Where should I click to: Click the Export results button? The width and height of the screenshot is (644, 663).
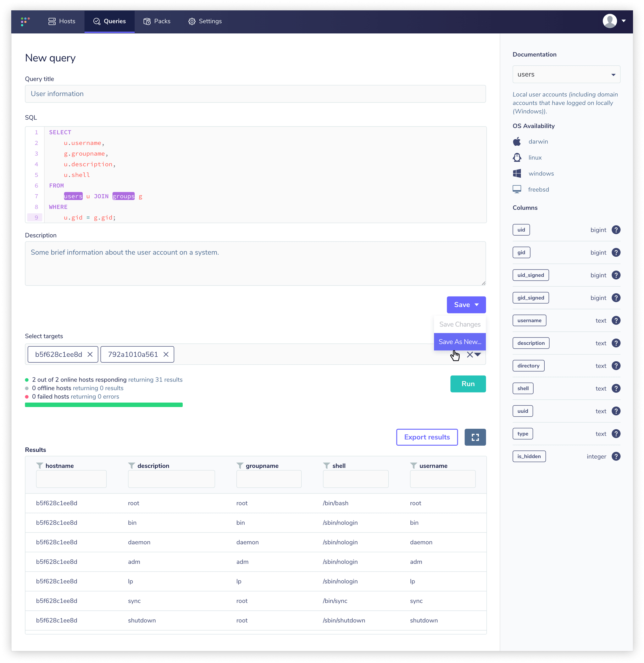tap(427, 437)
